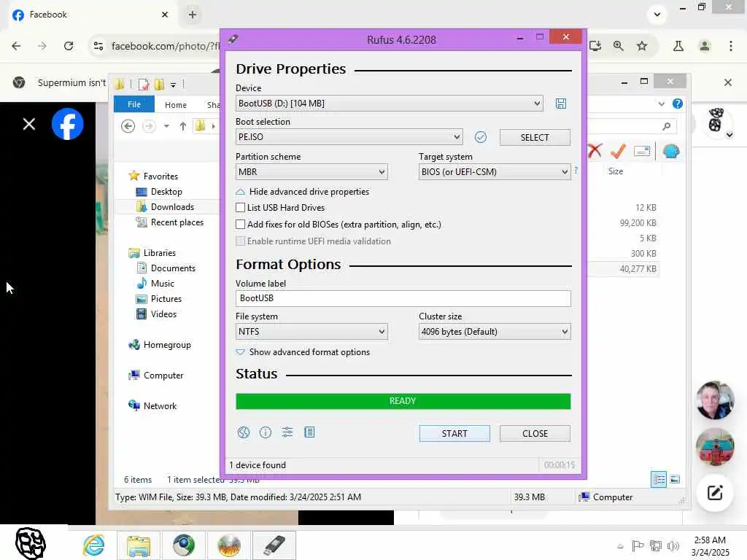Open the Explorer Home tab
747x560 pixels.
176,105
